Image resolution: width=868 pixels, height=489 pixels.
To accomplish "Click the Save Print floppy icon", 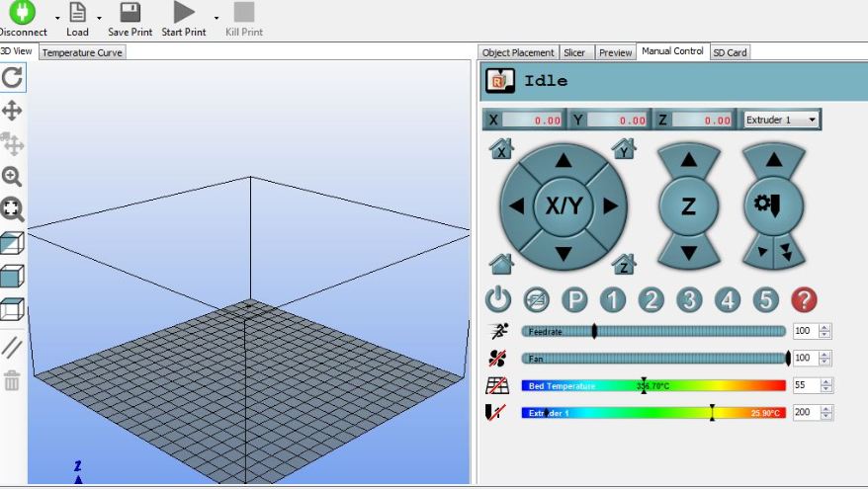I will click(130, 12).
